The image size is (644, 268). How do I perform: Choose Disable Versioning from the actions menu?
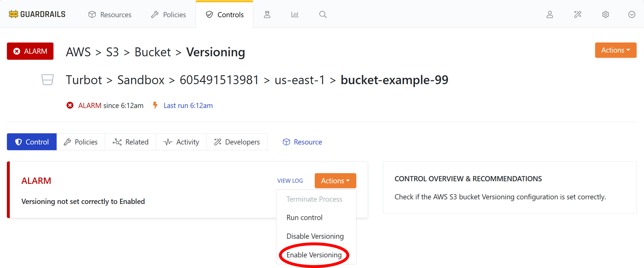315,236
